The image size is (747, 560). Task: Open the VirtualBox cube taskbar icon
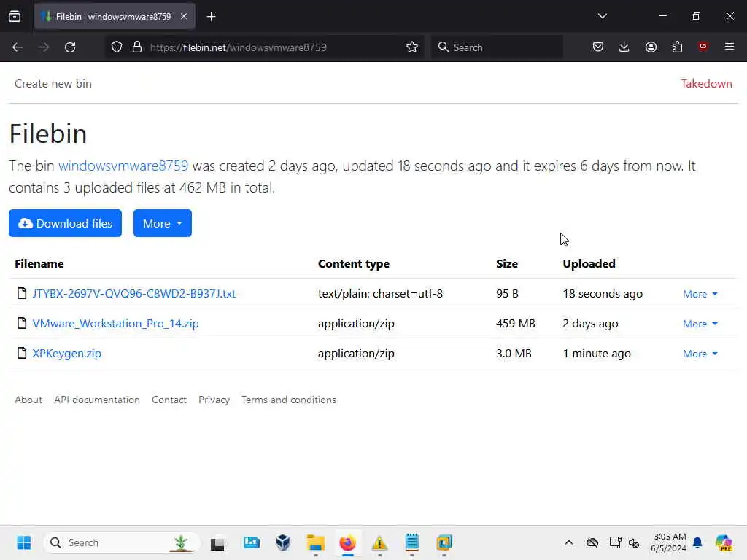(283, 542)
